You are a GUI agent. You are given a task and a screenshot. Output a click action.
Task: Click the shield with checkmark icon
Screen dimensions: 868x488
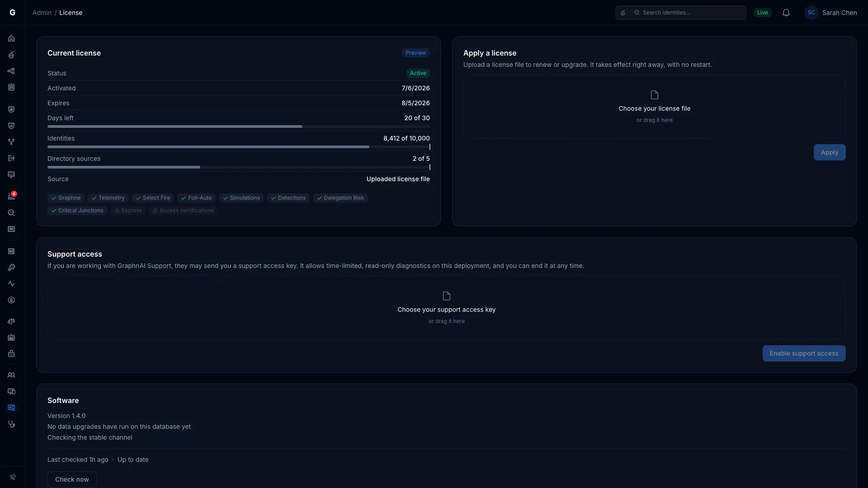point(11,126)
